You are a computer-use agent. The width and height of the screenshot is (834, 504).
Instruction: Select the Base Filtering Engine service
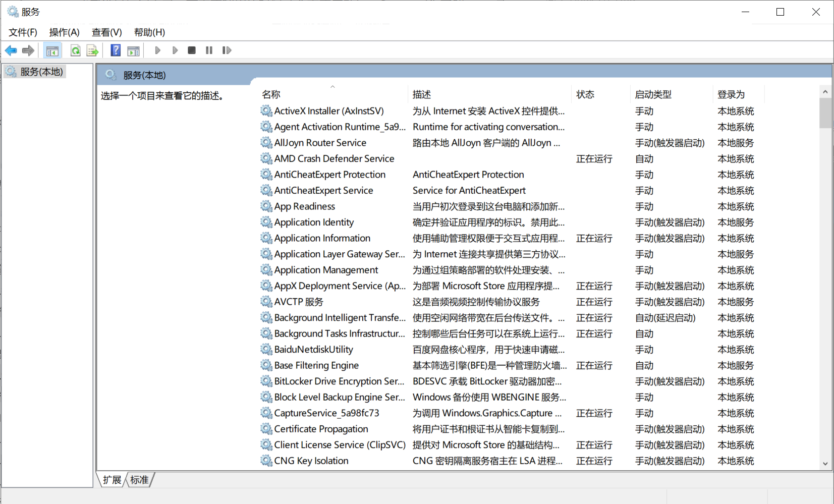[x=316, y=365]
